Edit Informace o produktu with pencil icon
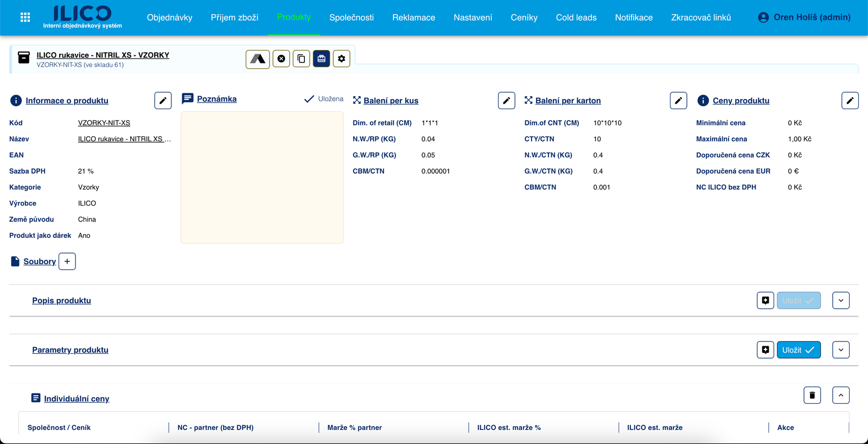 163,100
